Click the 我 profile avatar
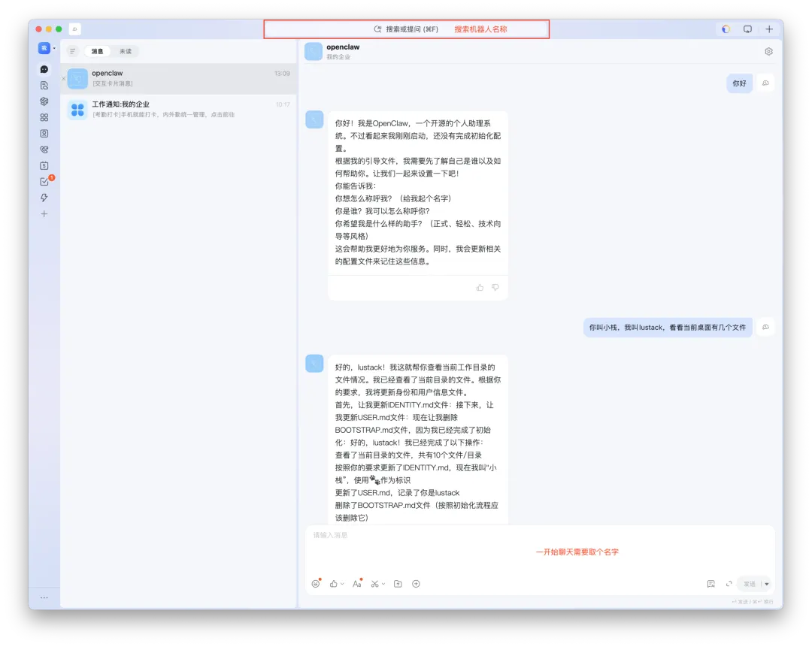This screenshot has height=647, width=812. coord(44,48)
